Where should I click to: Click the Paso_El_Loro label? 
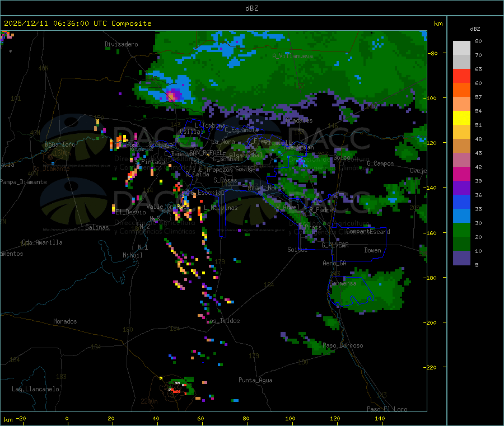pos(387,409)
